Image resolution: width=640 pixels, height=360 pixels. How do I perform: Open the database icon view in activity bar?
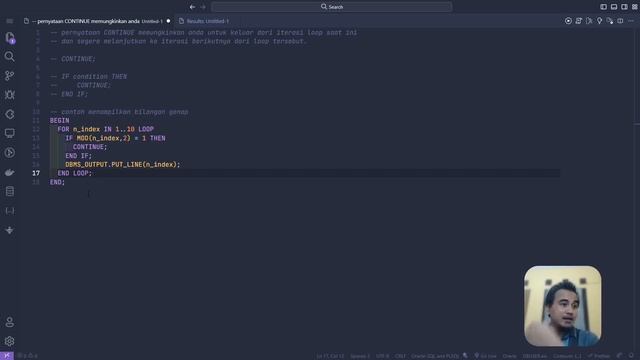(x=10, y=191)
